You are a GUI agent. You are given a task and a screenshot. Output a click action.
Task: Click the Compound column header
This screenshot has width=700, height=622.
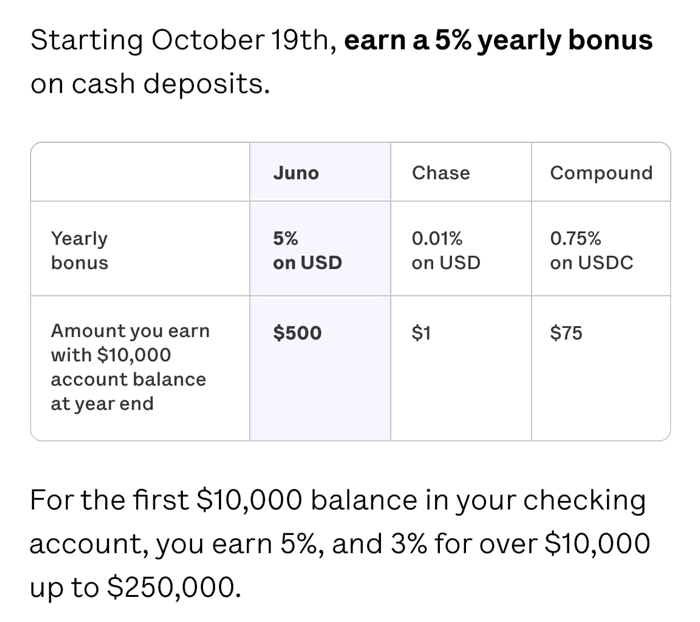pos(601,174)
